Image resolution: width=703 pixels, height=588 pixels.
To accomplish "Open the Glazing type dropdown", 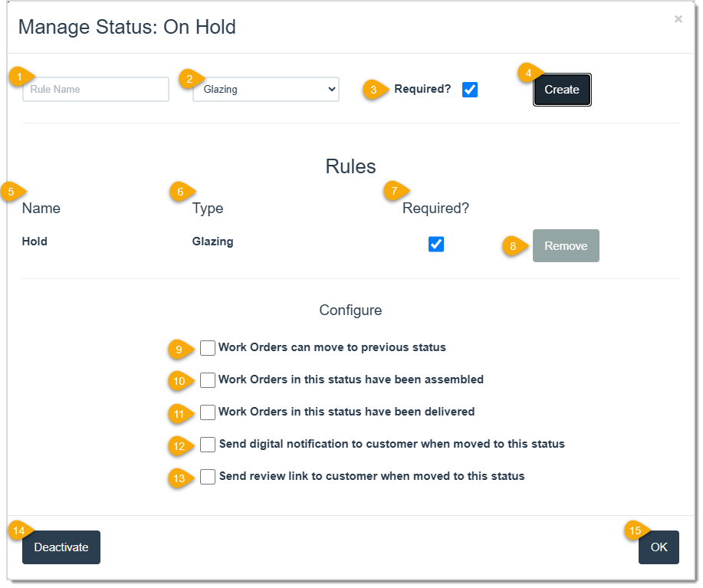I will [265, 89].
